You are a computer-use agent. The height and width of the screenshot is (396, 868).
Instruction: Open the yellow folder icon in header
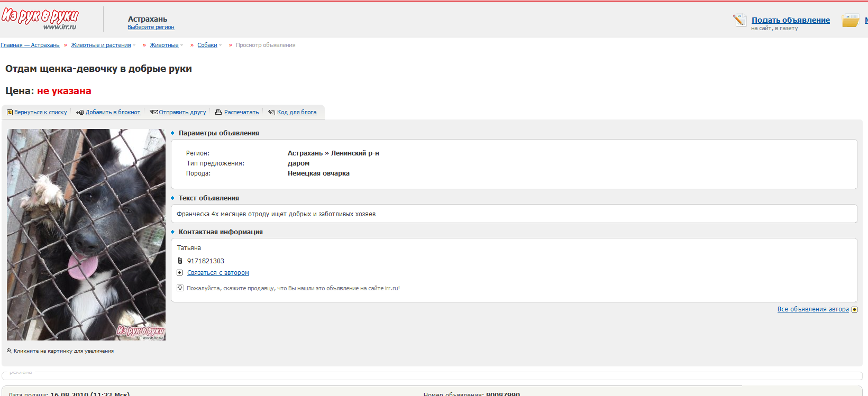coord(850,21)
